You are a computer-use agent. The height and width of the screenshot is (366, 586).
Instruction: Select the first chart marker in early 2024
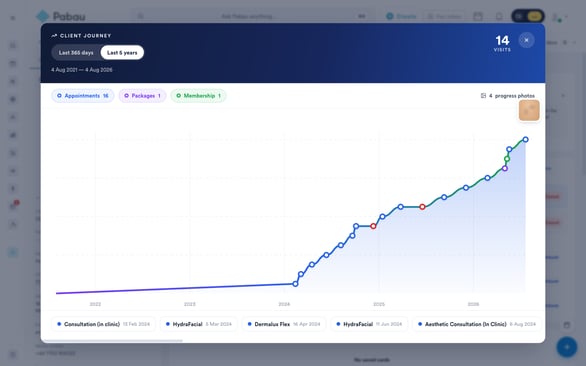point(295,284)
